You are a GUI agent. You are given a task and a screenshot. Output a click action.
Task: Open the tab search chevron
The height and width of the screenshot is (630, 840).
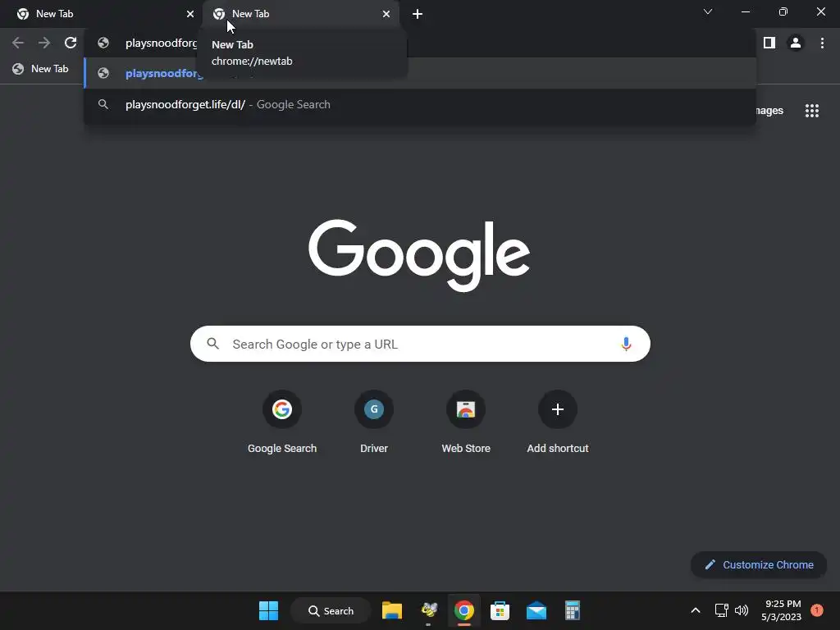click(708, 11)
